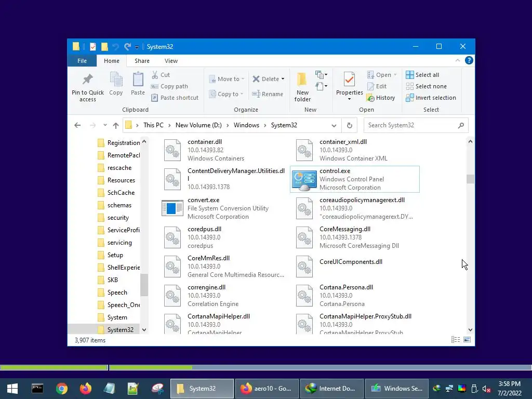Click Select all
Screen dimensions: 532x399
(422, 75)
